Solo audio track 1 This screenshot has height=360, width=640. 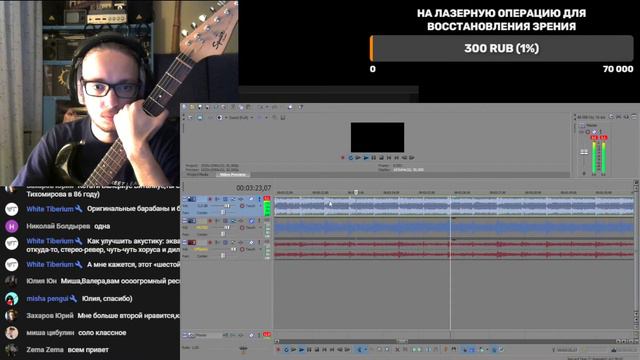[259, 199]
